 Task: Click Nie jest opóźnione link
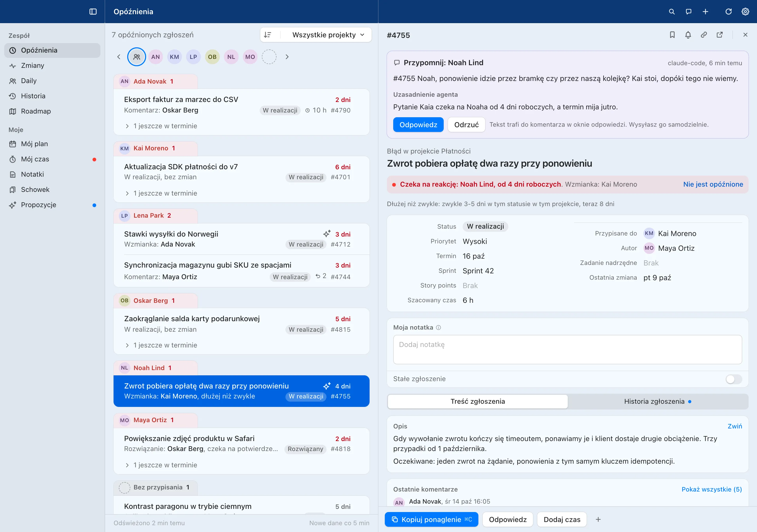point(713,184)
